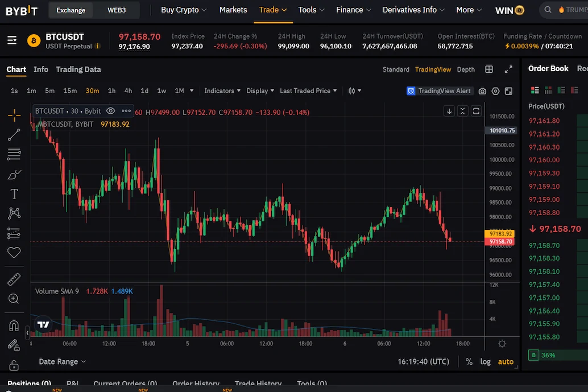The image size is (588, 392).
Task: Collapse the indicator pane button
Action: [463, 111]
